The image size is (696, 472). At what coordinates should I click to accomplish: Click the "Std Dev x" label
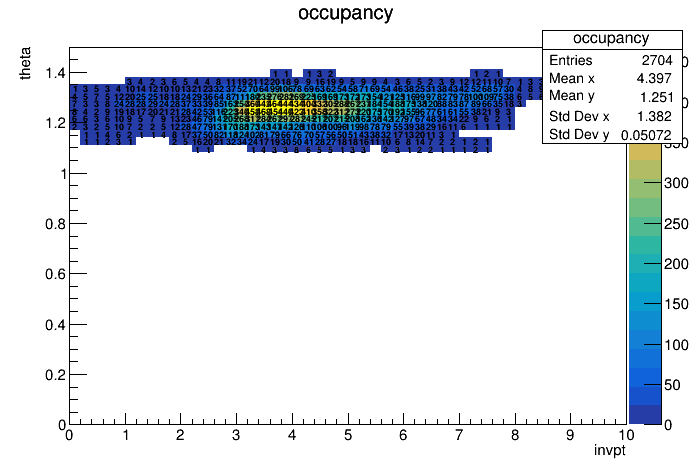(x=579, y=116)
